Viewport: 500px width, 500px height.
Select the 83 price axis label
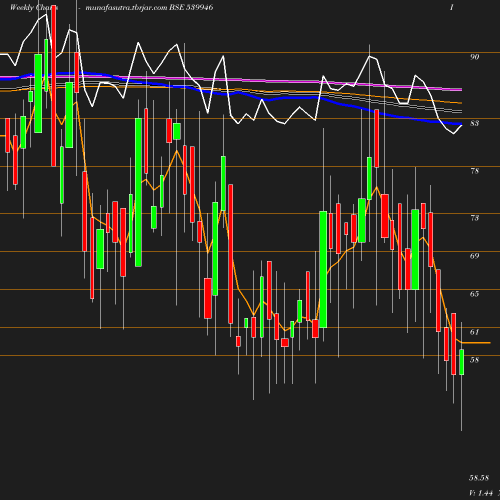[x=475, y=123]
